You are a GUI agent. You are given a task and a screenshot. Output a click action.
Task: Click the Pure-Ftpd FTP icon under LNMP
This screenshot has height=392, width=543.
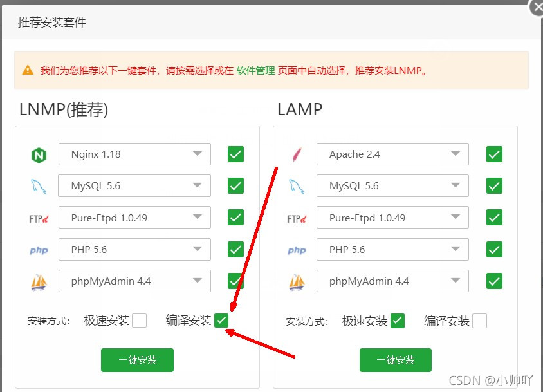pyautogui.click(x=39, y=218)
